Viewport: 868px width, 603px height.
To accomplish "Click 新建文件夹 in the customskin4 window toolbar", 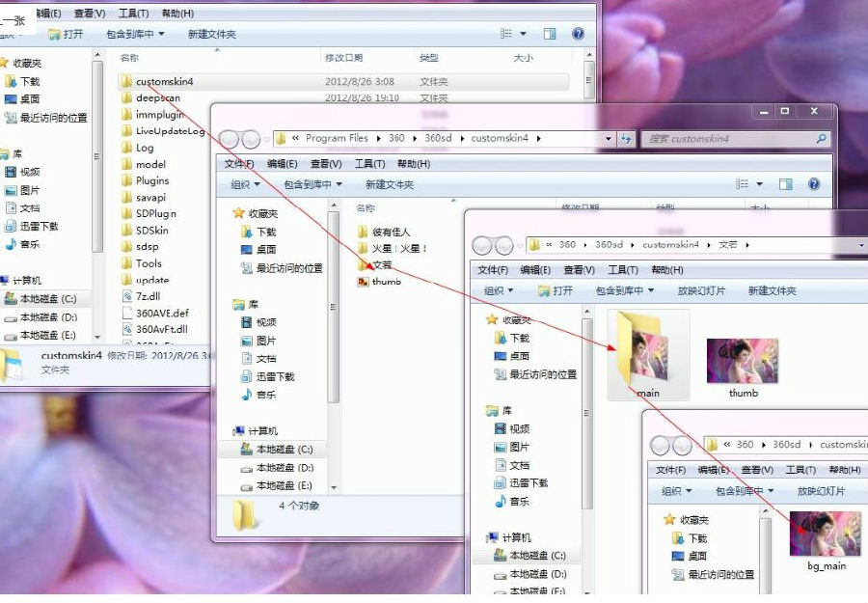I will pyautogui.click(x=390, y=184).
